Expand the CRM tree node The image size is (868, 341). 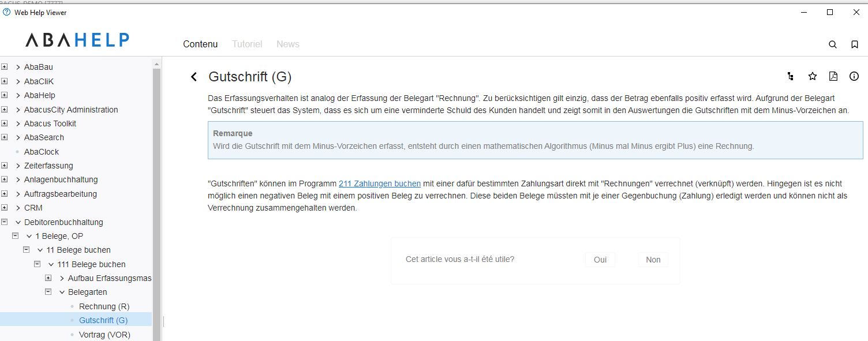point(5,208)
